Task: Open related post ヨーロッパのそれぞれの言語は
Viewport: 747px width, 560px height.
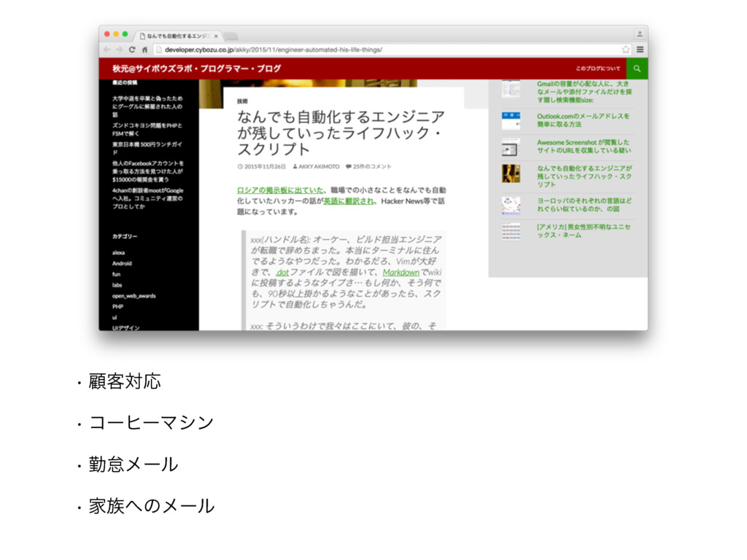Action: point(584,205)
